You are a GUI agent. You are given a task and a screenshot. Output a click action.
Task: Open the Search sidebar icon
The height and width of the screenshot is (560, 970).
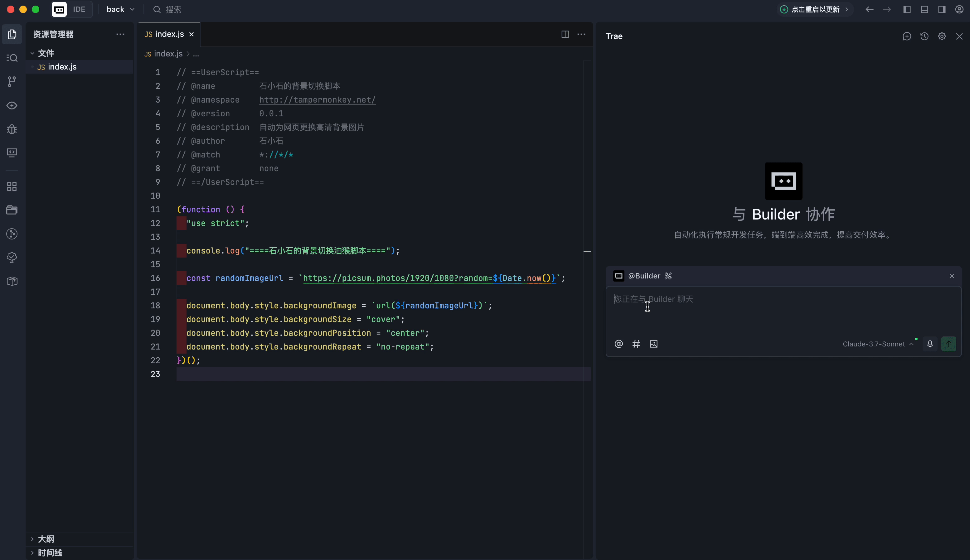tap(12, 58)
